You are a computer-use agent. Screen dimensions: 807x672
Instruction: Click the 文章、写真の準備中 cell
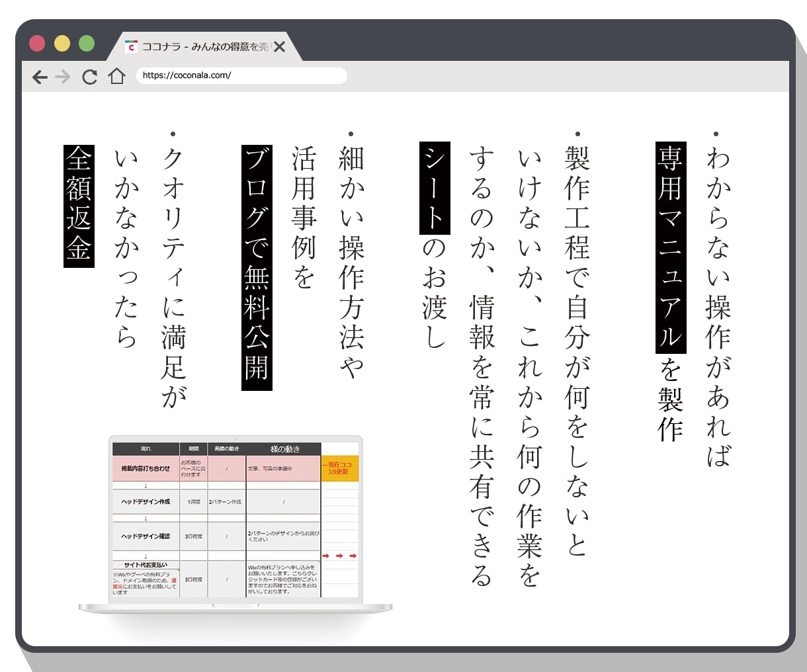point(283,468)
